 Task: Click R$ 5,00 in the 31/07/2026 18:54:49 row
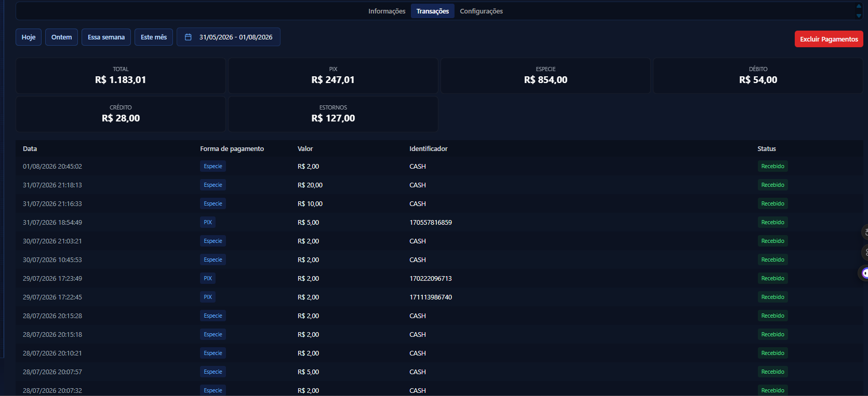309,222
